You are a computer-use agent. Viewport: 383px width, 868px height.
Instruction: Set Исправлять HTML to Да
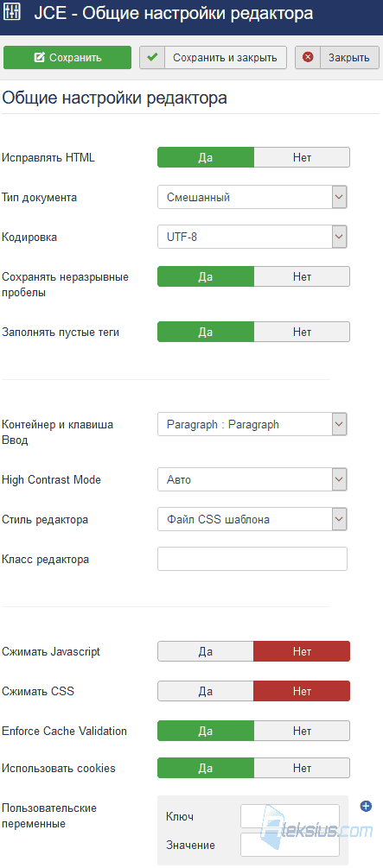click(x=206, y=157)
